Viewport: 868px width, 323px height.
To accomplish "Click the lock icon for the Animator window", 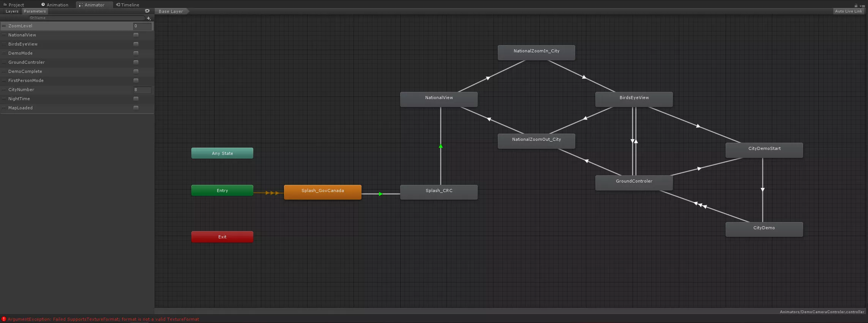I will click(856, 5).
